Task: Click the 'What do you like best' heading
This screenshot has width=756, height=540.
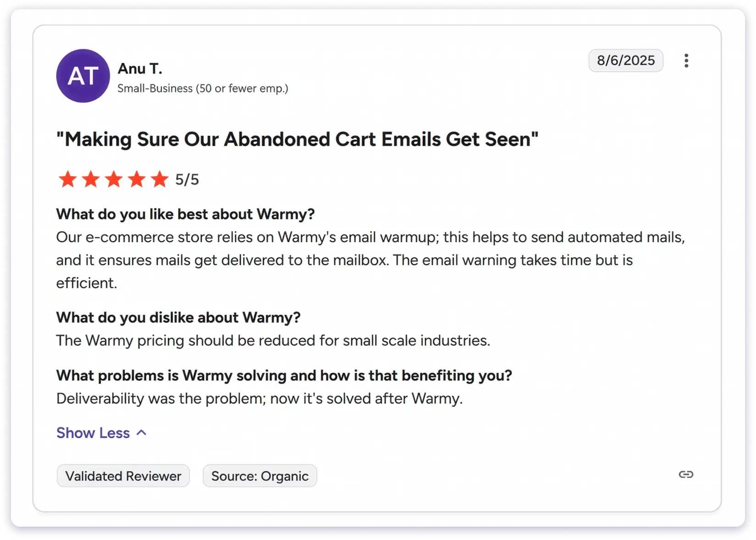Action: [185, 214]
